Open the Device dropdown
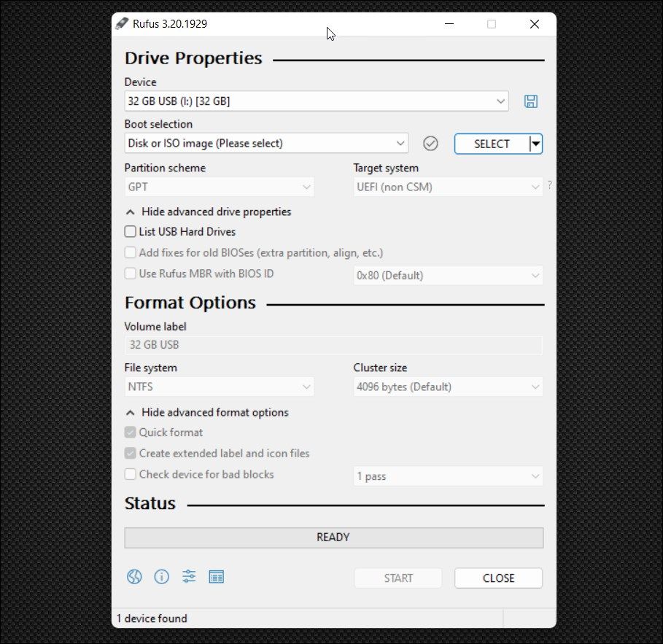The height and width of the screenshot is (644, 663). coord(317,101)
